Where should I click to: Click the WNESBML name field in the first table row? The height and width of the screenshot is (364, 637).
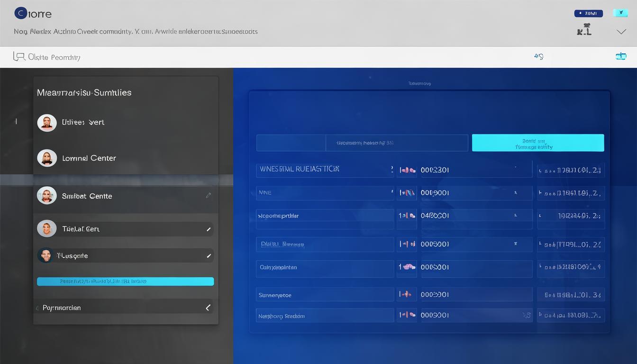[325, 169]
